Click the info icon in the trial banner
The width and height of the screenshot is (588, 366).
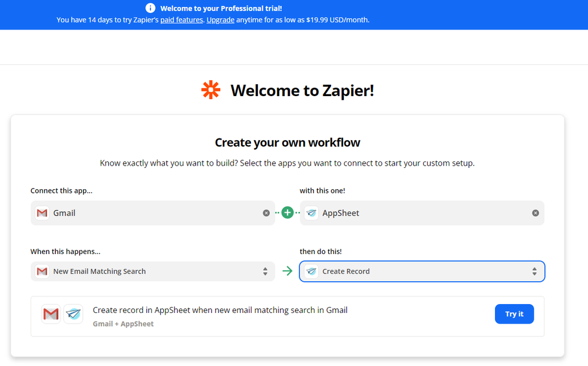(150, 8)
